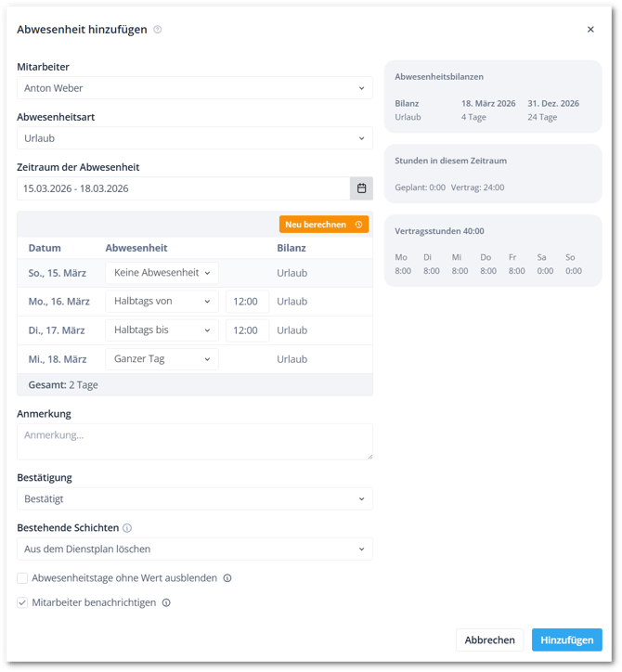The height and width of the screenshot is (672, 622).
Task: Click the Hinzufügen button
Action: (566, 640)
